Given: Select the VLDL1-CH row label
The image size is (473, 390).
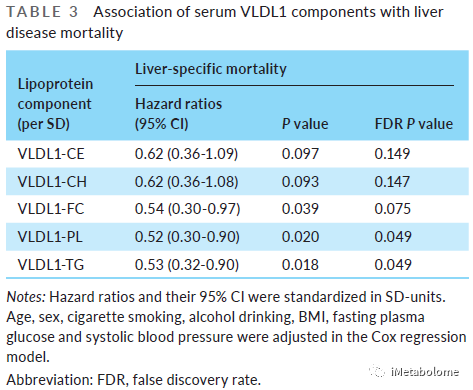Looking at the screenshot, I should click(x=52, y=182).
